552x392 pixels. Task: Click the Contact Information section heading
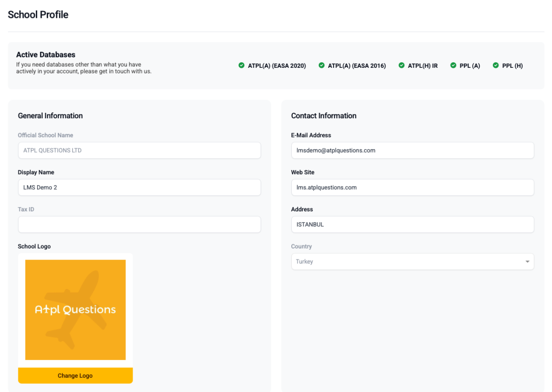[323, 116]
